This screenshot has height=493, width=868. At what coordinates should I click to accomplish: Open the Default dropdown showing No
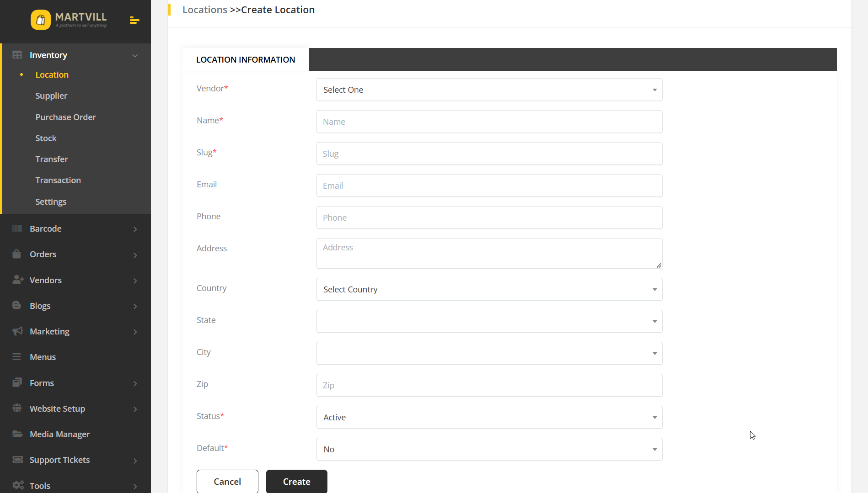489,449
